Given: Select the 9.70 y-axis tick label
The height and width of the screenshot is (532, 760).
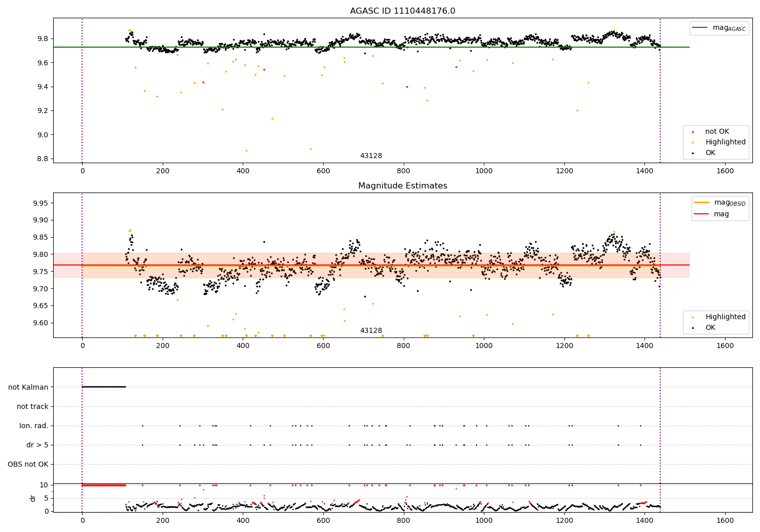Looking at the screenshot, I should (40, 289).
